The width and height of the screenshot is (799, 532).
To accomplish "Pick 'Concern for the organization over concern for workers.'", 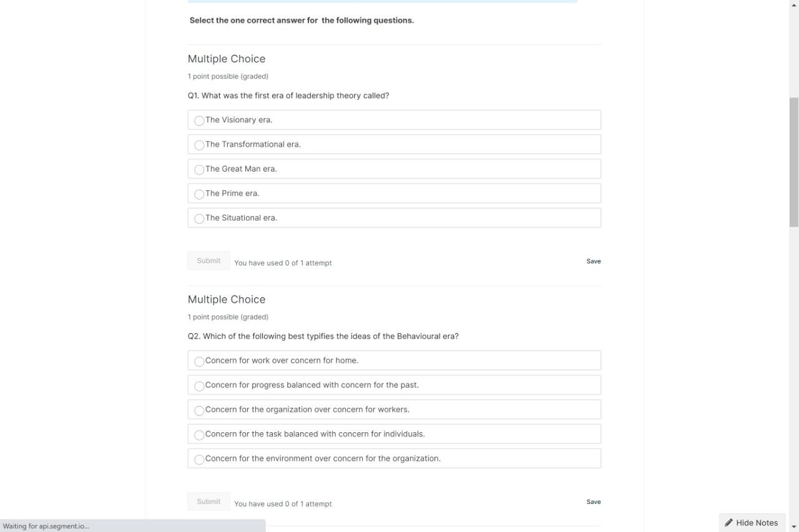I will [x=199, y=410].
